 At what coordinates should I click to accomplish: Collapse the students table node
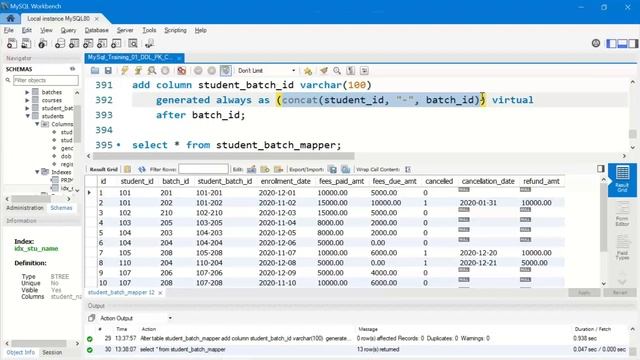27,116
